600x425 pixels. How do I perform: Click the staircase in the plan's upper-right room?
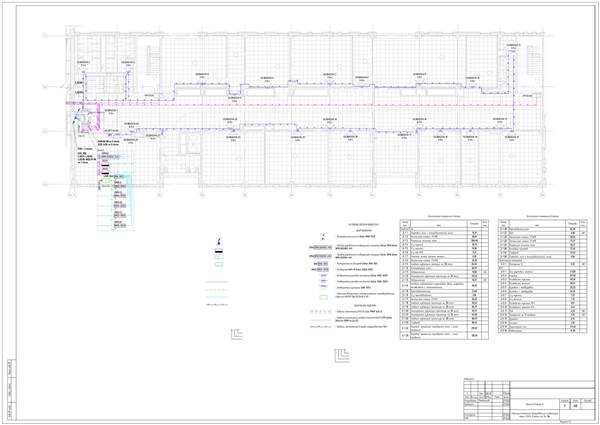click(533, 58)
